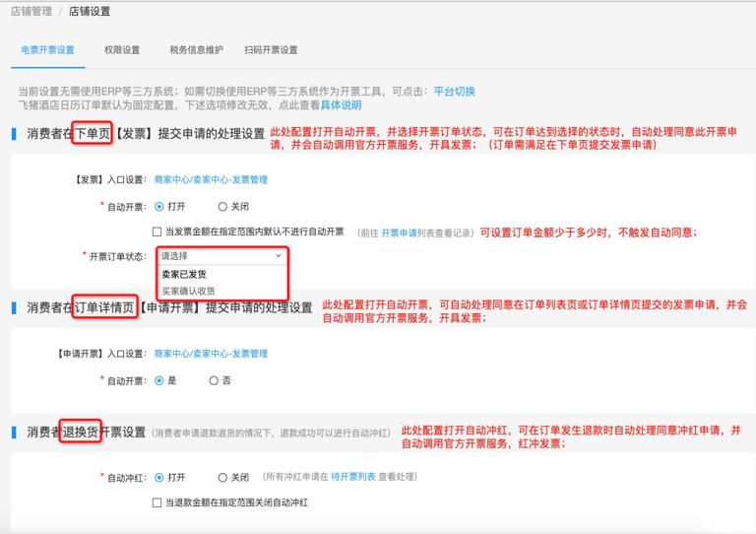756x534 pixels.
Task: Select 否 for 订单详情页 自动开票
Action: [x=214, y=381]
